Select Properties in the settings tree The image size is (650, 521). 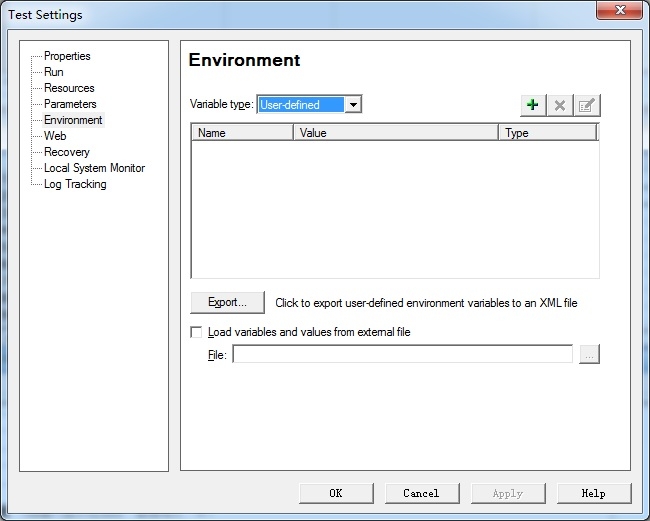(67, 56)
